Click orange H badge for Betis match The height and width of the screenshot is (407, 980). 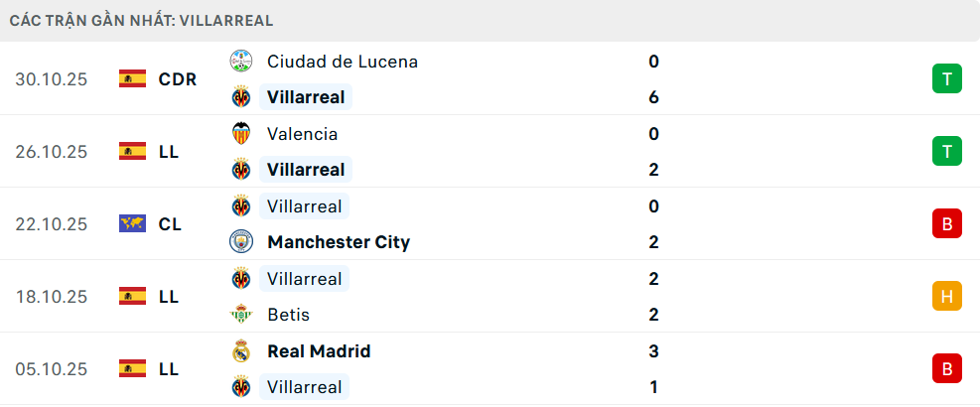(x=947, y=296)
